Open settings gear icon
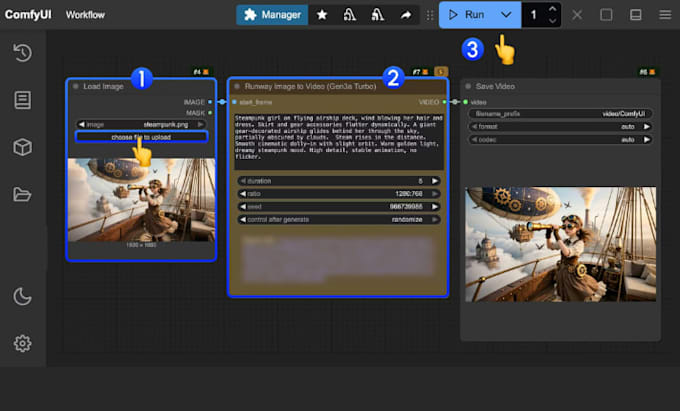Viewport: 680px width, 411px height. click(x=22, y=343)
